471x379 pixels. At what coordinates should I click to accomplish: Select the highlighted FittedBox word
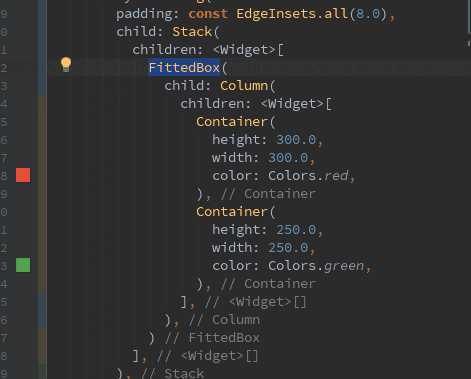click(184, 68)
